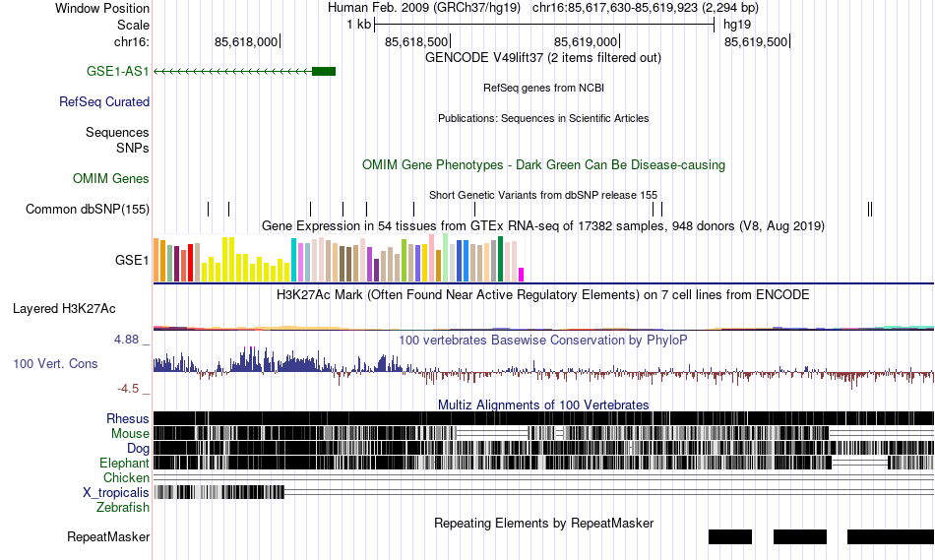Viewport: 935px width, 560px height.
Task: Click the Human Feb. 2009 (GRCh37/hg19) assembly text
Action: [x=424, y=8]
